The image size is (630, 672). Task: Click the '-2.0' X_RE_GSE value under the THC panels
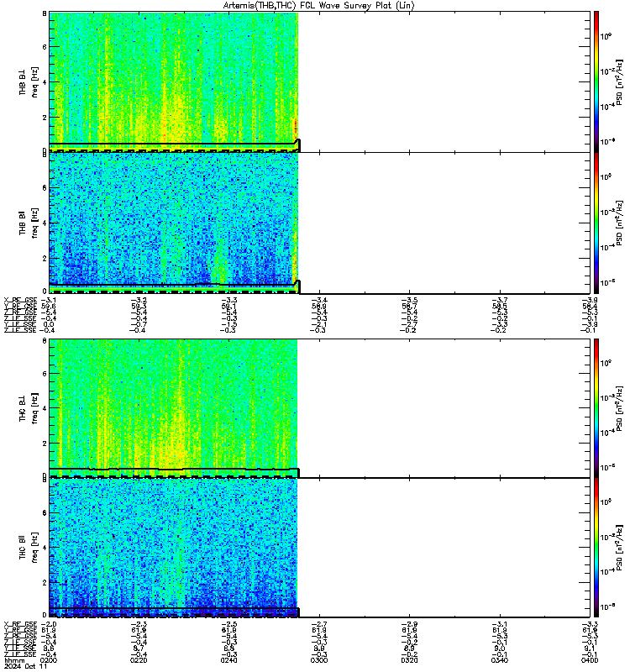click(49, 624)
